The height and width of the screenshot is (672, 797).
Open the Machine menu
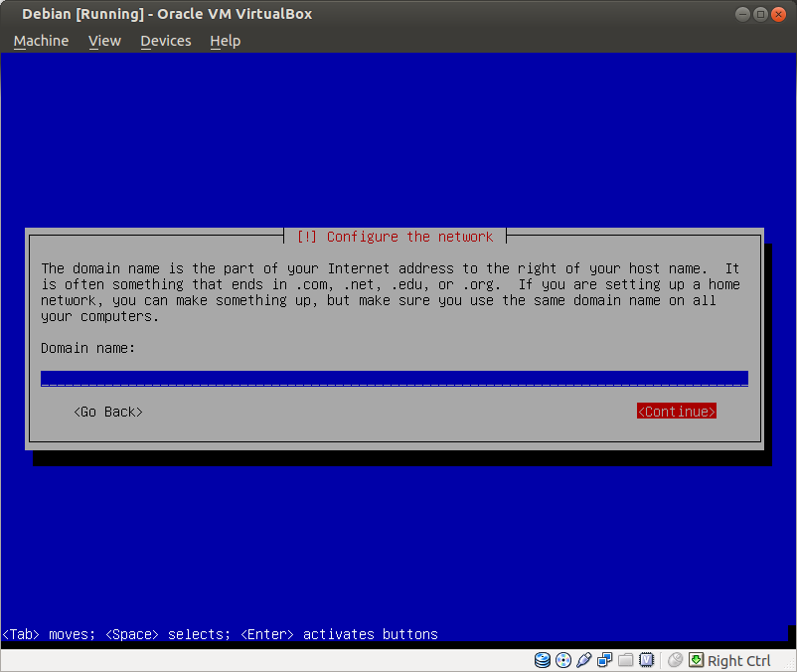tap(41, 41)
